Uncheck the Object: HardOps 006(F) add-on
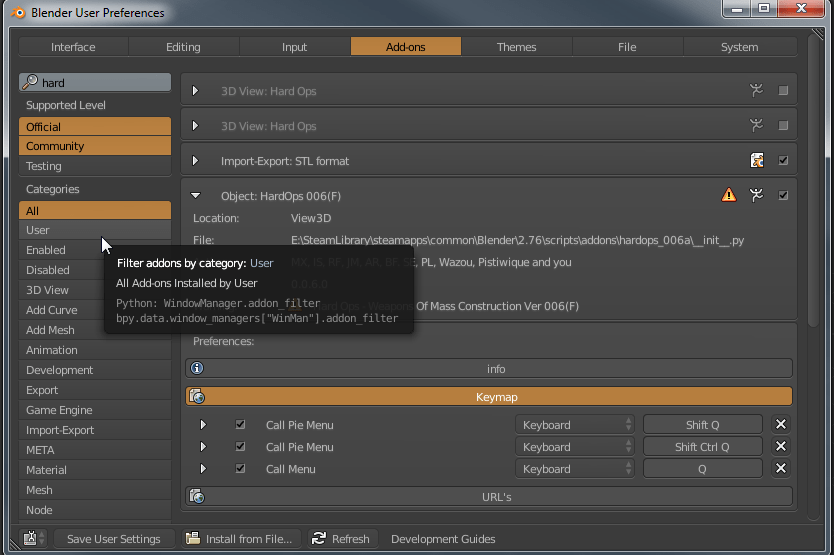This screenshot has width=834, height=555. [783, 195]
